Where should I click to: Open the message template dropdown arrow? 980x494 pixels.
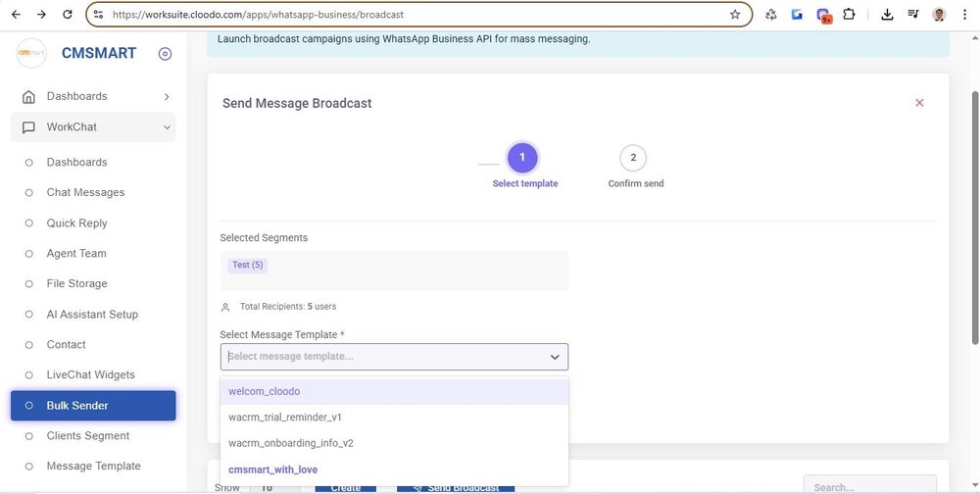click(x=555, y=357)
